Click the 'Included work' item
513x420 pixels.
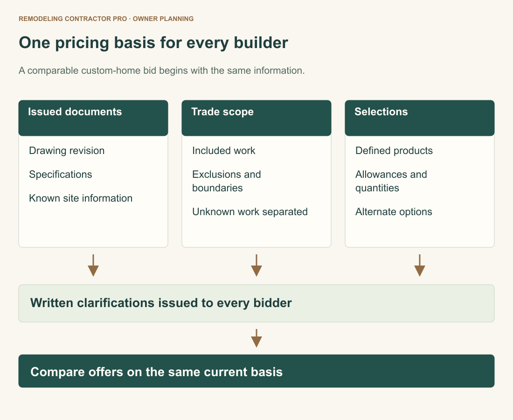tap(224, 151)
